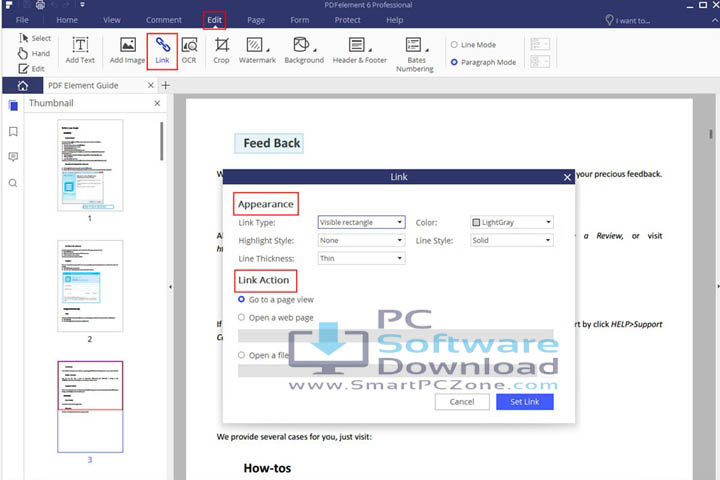Choose Open a file action
Screen dimensions: 720x480
(x=263, y=355)
